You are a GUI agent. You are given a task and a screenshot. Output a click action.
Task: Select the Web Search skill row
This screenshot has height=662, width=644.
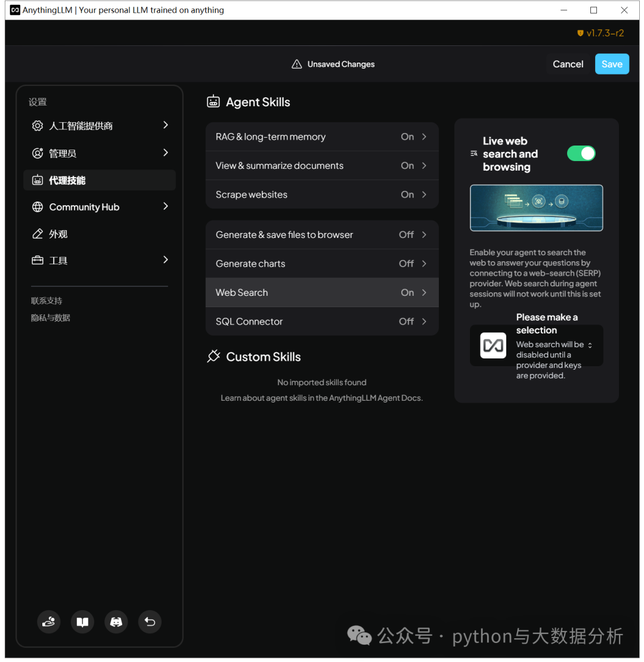click(x=322, y=293)
